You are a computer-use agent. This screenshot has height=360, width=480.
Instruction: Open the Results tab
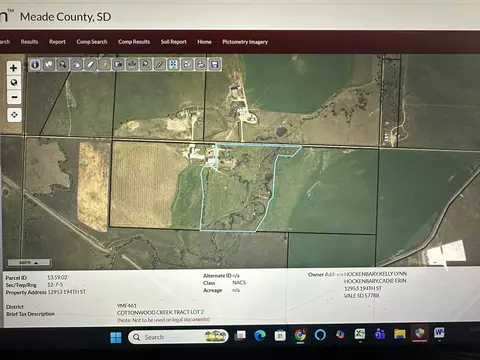click(x=29, y=42)
